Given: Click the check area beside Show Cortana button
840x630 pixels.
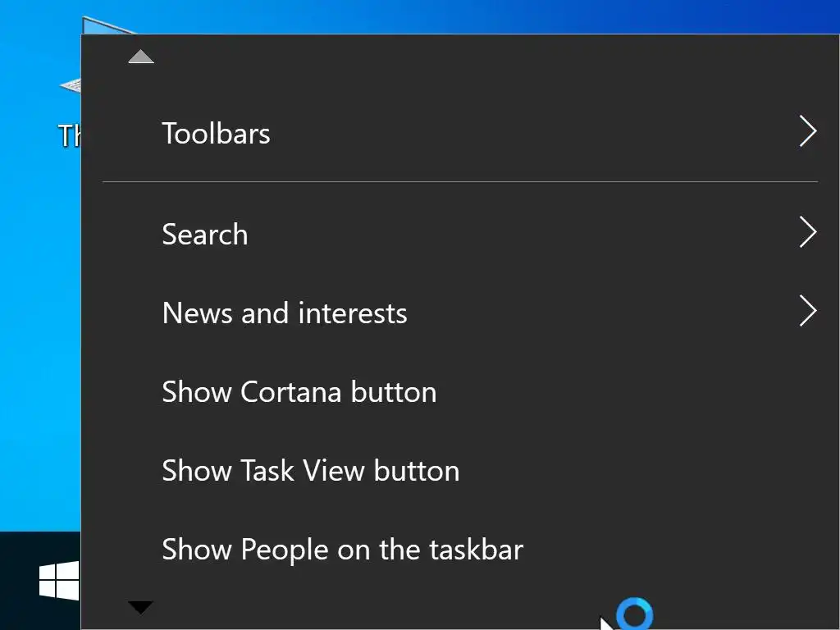Looking at the screenshot, I should click(x=131, y=392).
